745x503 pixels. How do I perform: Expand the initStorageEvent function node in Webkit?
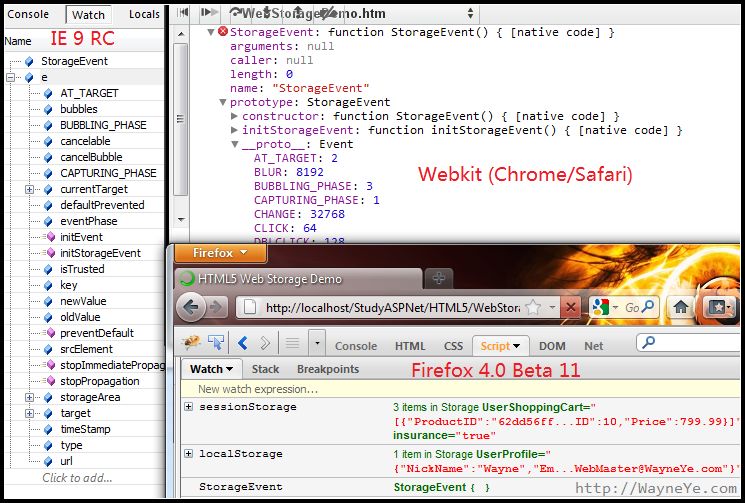point(234,130)
